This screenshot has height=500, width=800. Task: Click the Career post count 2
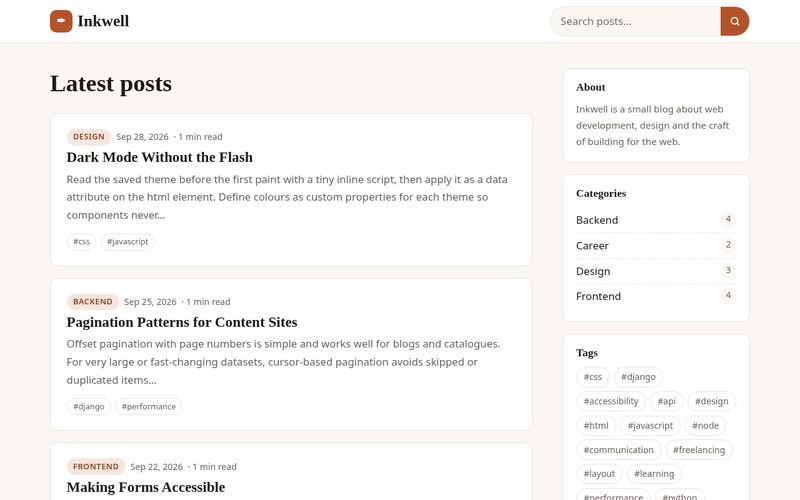[728, 244]
